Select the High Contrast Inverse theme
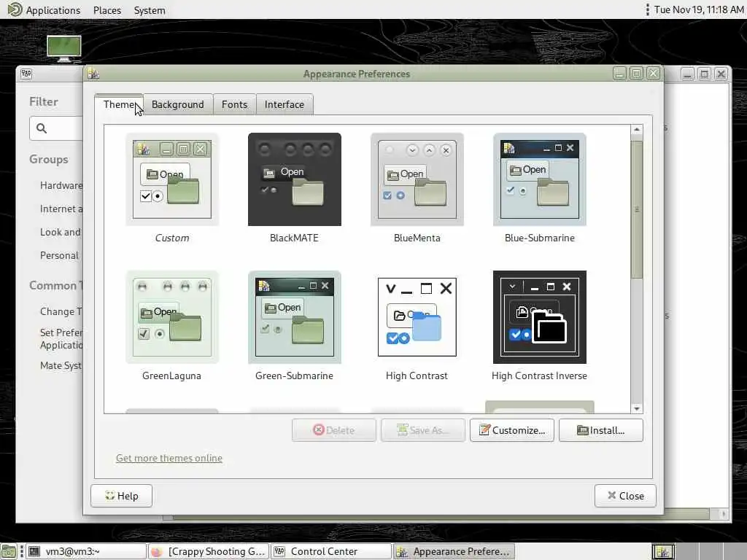Image resolution: width=747 pixels, height=560 pixels. (x=539, y=317)
